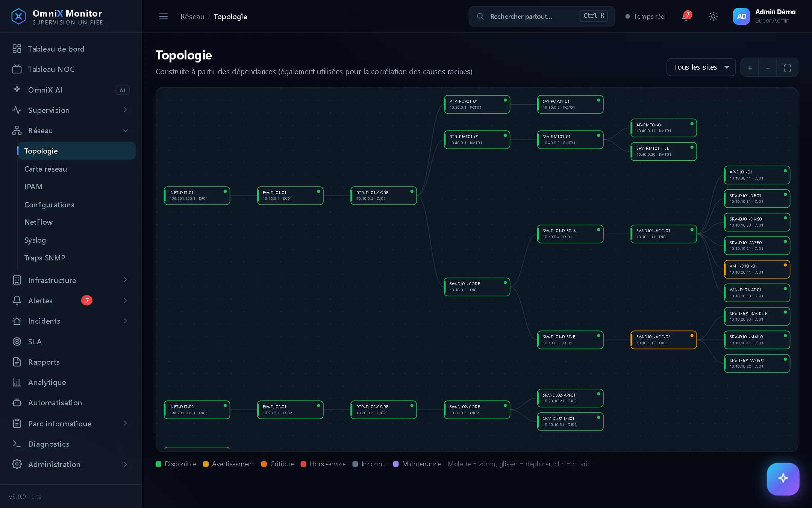The width and height of the screenshot is (812, 508).
Task: Toggle the sidebar hamburger menu
Action: tap(164, 17)
